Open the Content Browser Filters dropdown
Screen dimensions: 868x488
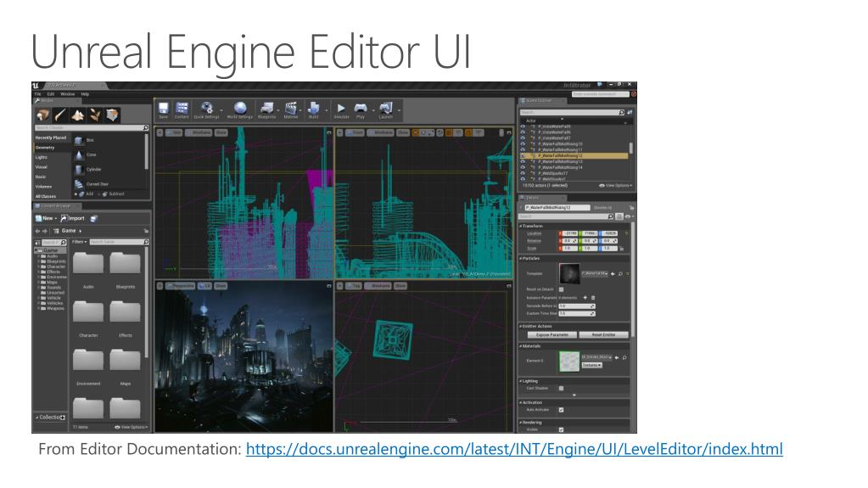(x=79, y=242)
